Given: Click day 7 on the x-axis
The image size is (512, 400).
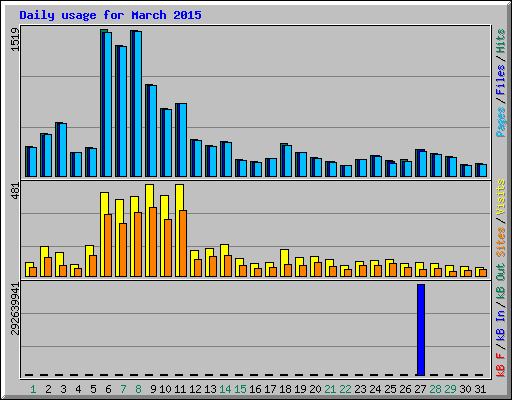Looking at the screenshot, I should (123, 389).
